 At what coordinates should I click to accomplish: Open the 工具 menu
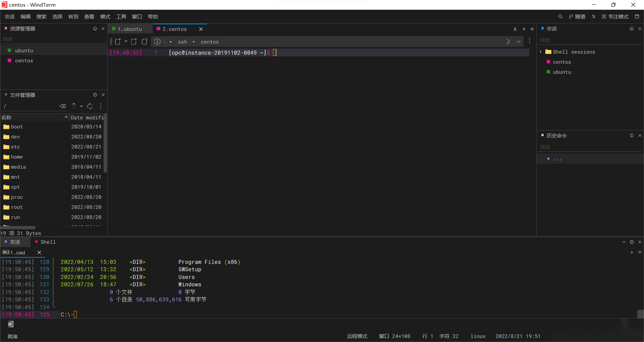[121, 16]
